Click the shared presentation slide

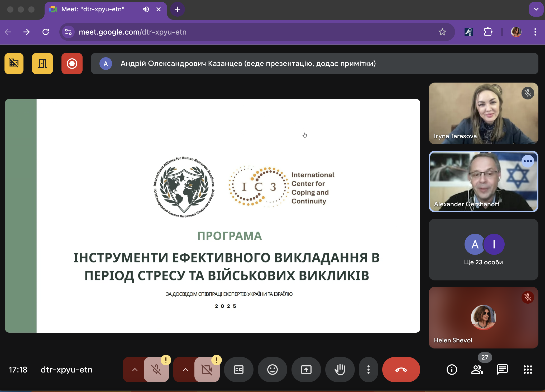(x=213, y=216)
